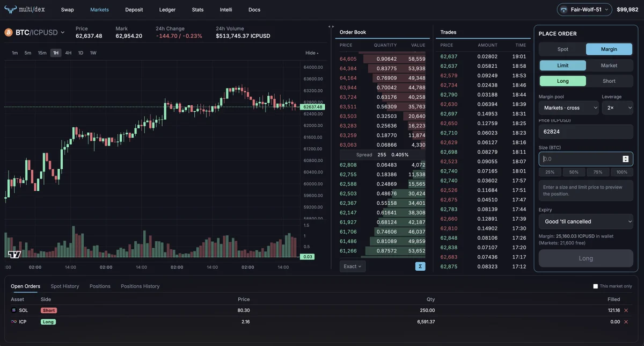Click the ICP asset icon in open orders
This screenshot has height=346, width=644.
pyautogui.click(x=14, y=322)
